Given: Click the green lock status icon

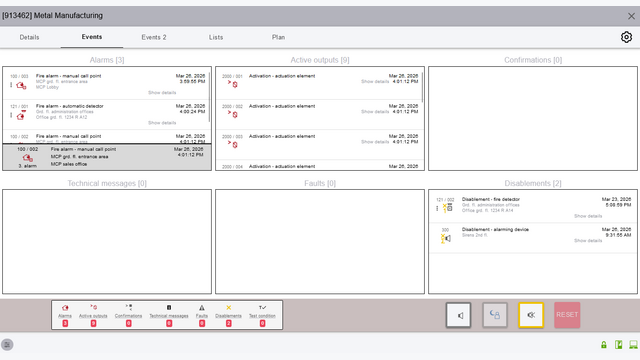Looking at the screenshot, I should click(604, 344).
